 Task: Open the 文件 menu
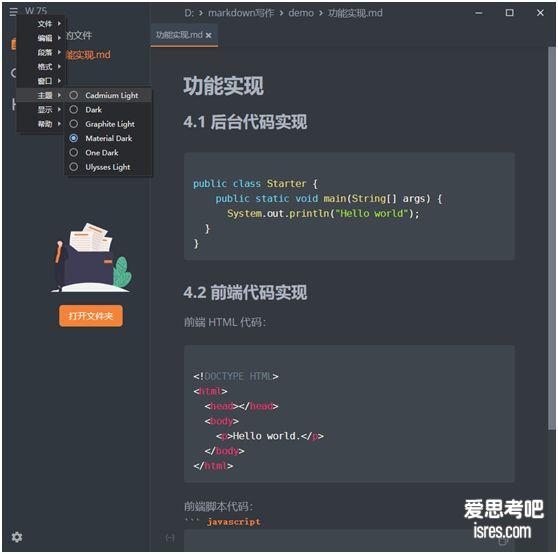(x=41, y=24)
